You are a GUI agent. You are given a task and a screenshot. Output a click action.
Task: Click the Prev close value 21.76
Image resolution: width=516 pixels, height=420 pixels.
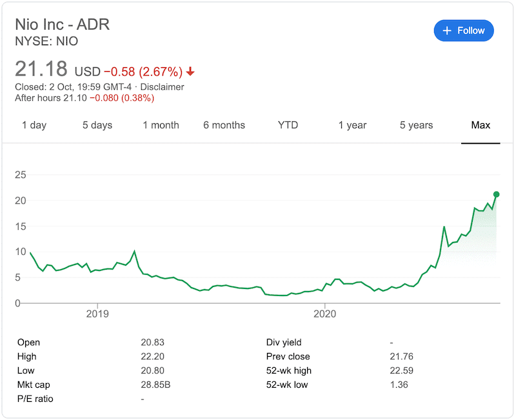401,357
